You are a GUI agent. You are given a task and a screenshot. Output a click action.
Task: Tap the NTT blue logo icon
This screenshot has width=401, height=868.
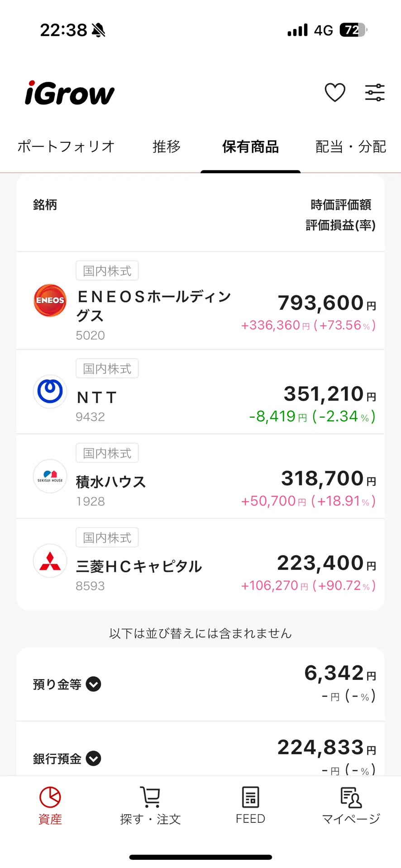tap(50, 392)
